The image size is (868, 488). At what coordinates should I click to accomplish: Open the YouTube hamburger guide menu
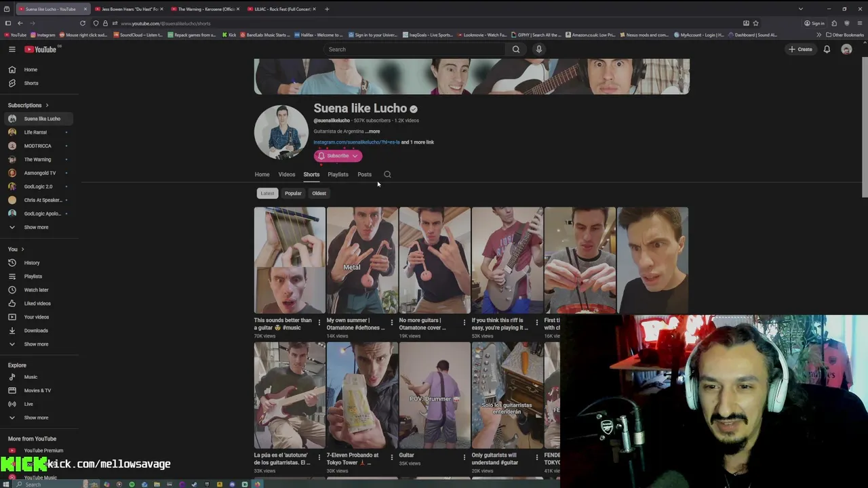coord(12,49)
